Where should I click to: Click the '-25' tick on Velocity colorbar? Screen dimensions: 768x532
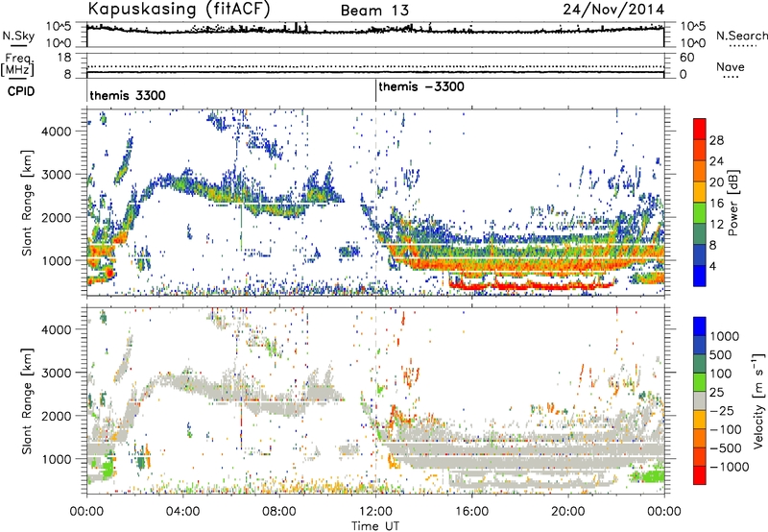point(725,410)
